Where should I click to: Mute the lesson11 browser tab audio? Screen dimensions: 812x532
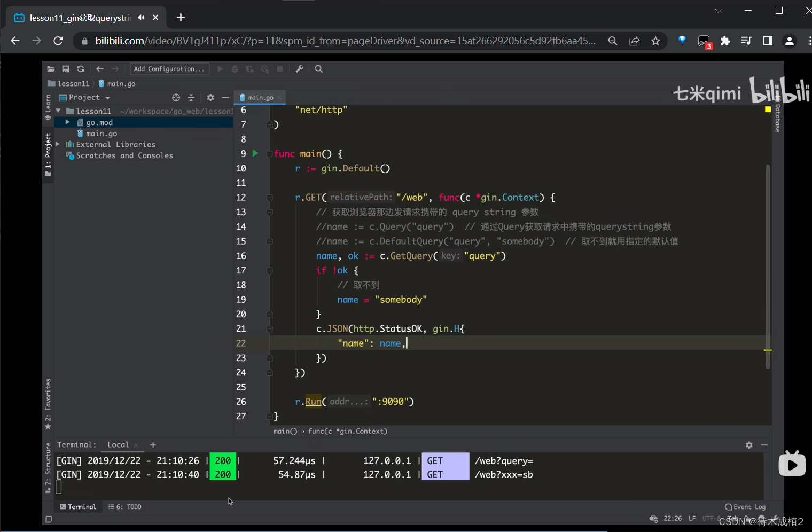pyautogui.click(x=141, y=18)
